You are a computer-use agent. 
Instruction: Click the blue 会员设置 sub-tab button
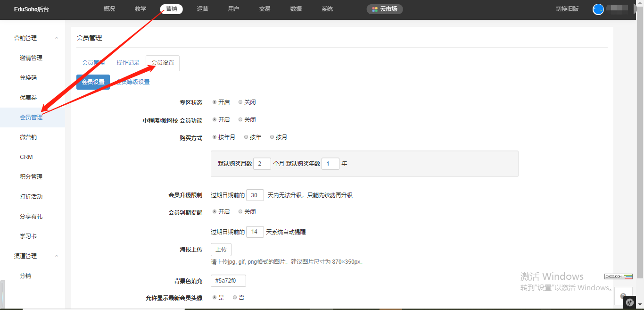click(x=93, y=82)
